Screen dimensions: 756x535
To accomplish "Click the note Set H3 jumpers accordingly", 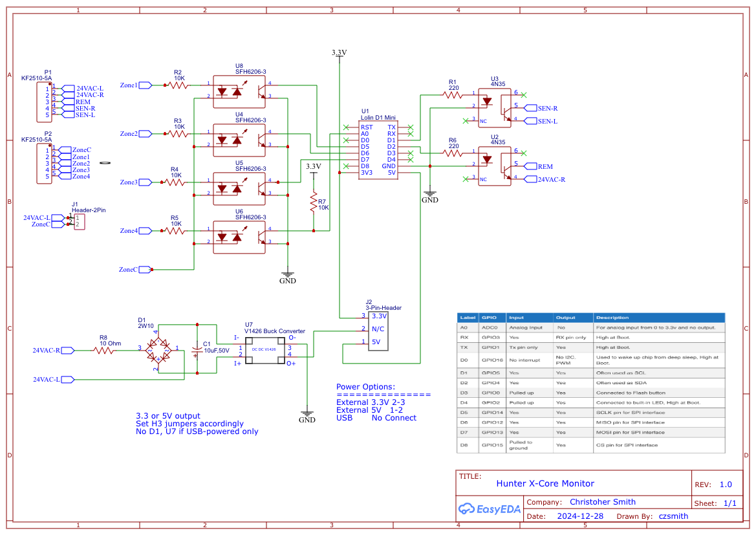I will pyautogui.click(x=189, y=424).
